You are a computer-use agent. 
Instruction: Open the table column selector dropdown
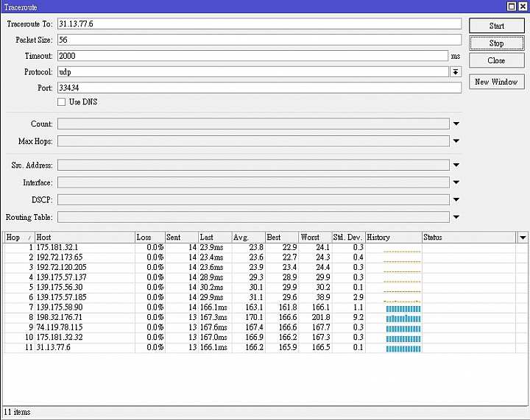[x=523, y=238]
